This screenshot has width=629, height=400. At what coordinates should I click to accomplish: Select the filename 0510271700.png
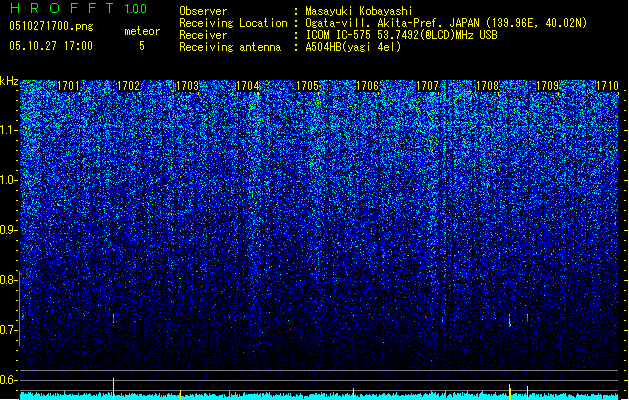click(51, 26)
